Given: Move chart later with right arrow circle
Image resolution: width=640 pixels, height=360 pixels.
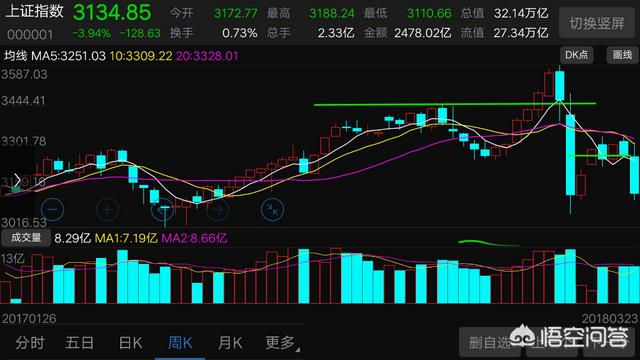Looking at the screenshot, I should pos(217,209).
